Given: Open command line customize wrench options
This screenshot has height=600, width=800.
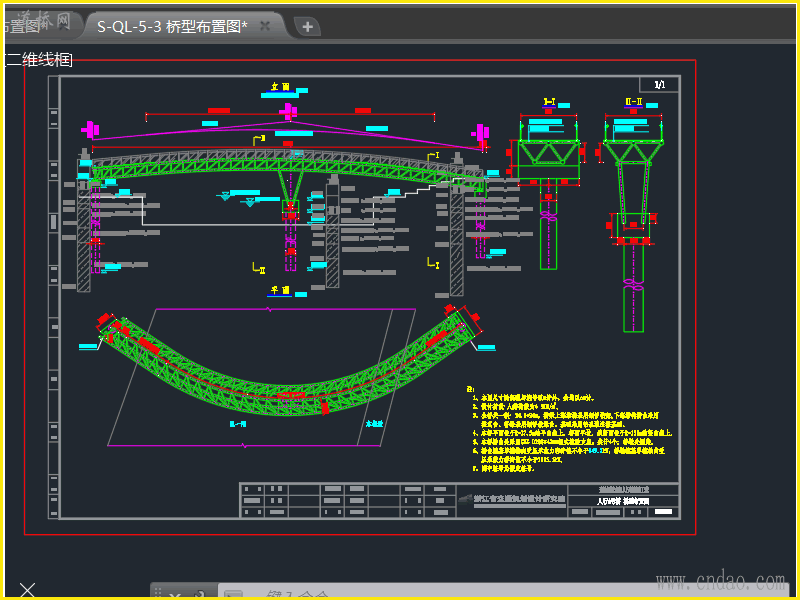Looking at the screenshot, I should click(x=198, y=594).
